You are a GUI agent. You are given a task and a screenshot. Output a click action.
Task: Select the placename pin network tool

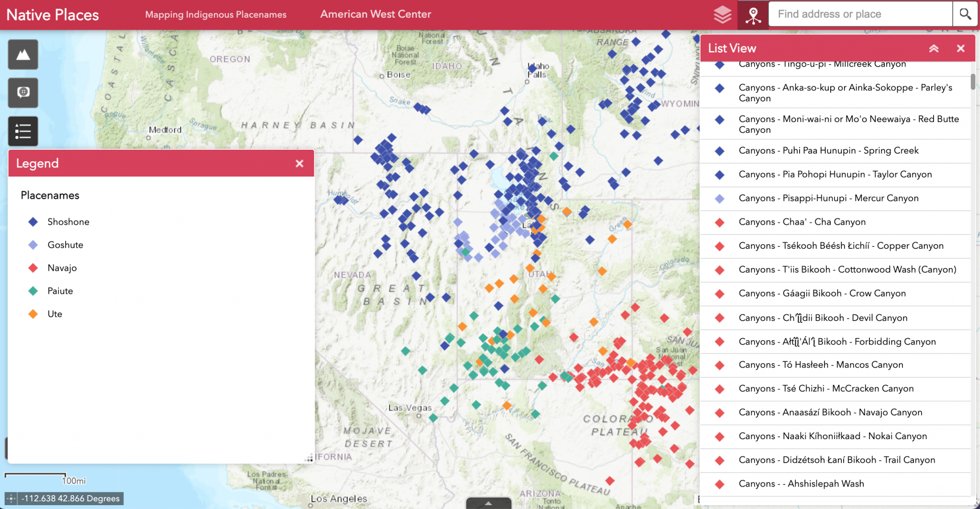[752, 14]
